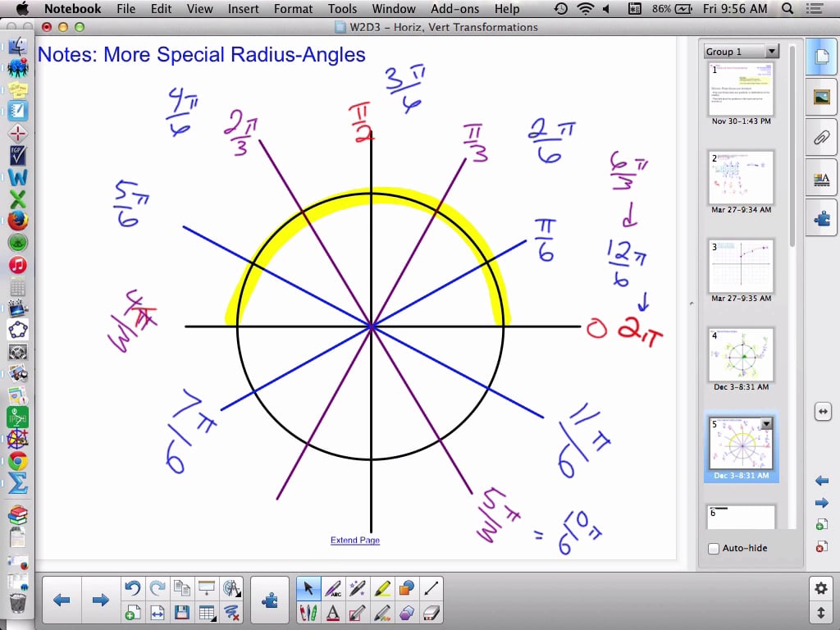Open the Shapes tool in the toolbar

407,588
